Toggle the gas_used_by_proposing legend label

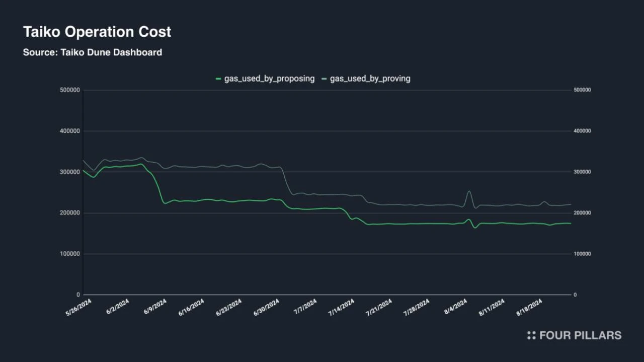click(x=269, y=79)
